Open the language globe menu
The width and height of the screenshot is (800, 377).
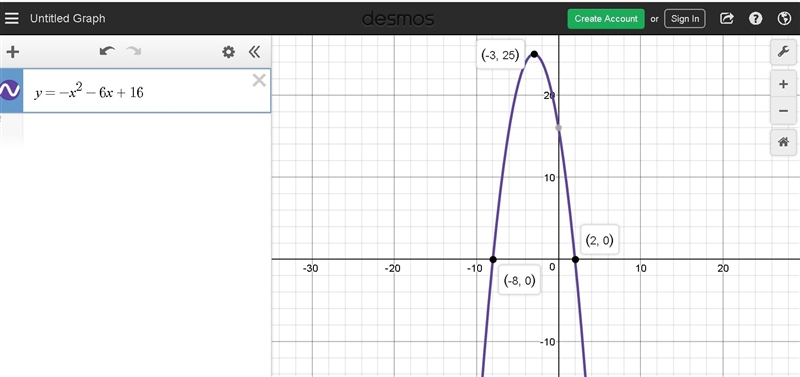click(x=784, y=19)
